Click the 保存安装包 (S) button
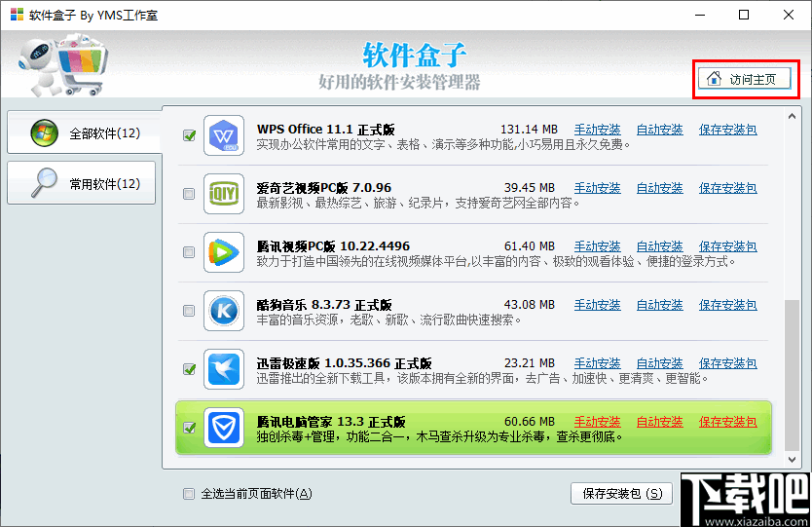Viewport: 812px width, 527px height. [x=621, y=494]
